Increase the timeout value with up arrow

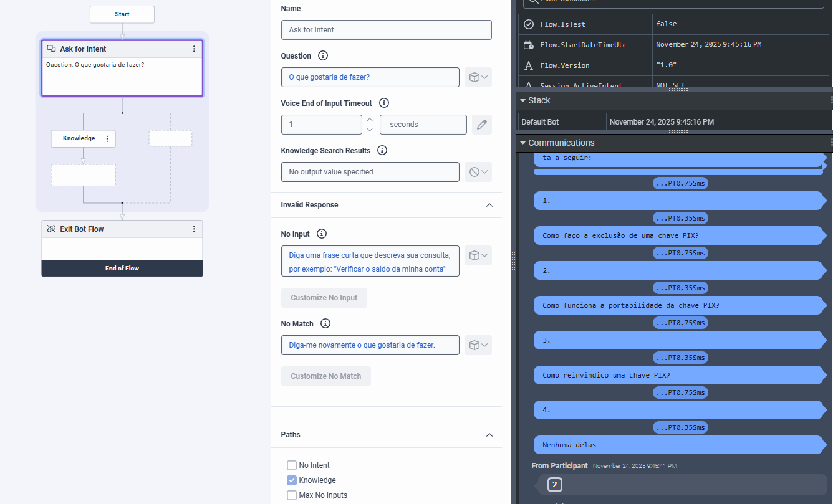pyautogui.click(x=370, y=120)
